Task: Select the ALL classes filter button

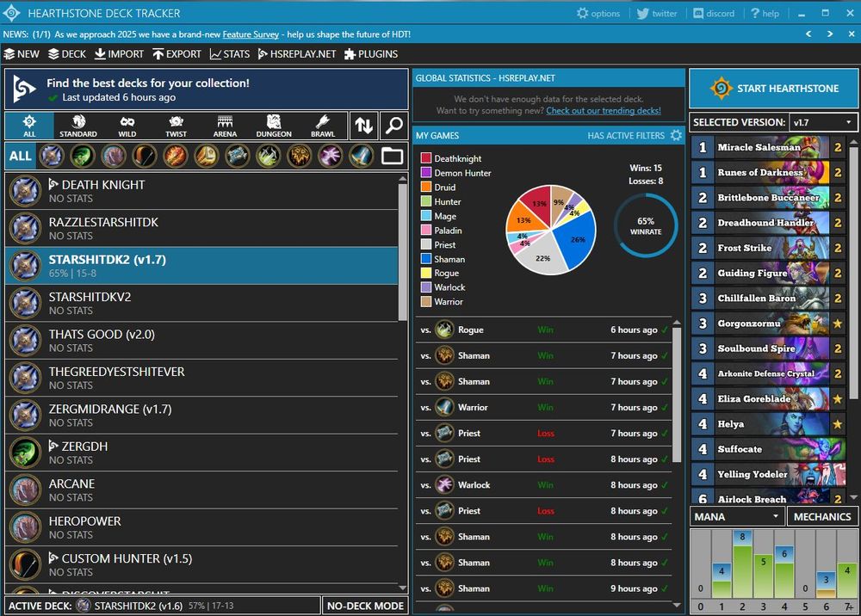Action: click(x=21, y=157)
